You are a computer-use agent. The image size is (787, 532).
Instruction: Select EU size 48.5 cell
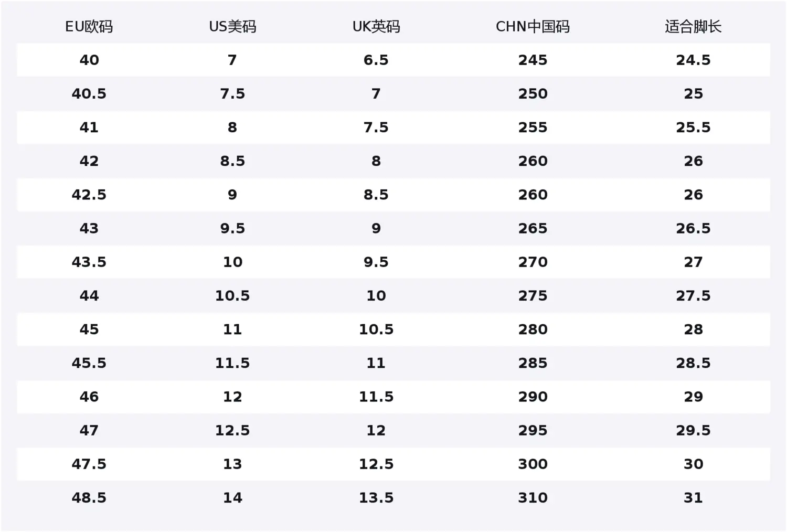point(89,497)
